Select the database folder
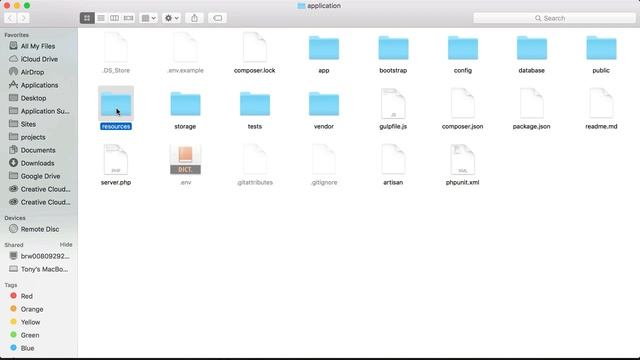Viewport: 640px width, 360px height. click(x=531, y=53)
